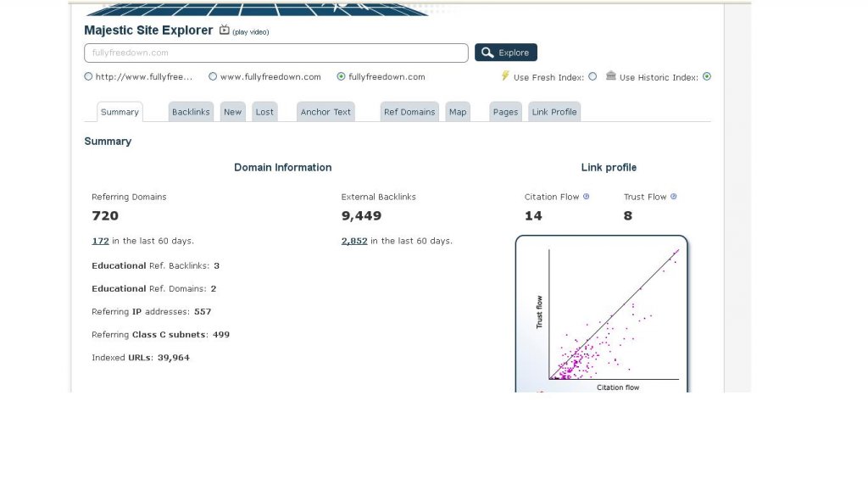This screenshot has height=490, width=868.
Task: Switch to the Link Profile tab
Action: [x=554, y=112]
